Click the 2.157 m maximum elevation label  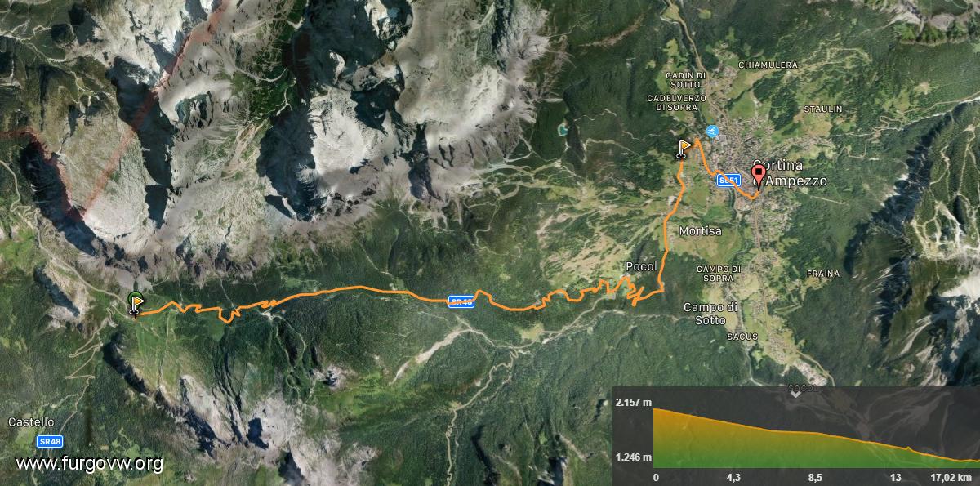tap(634, 403)
